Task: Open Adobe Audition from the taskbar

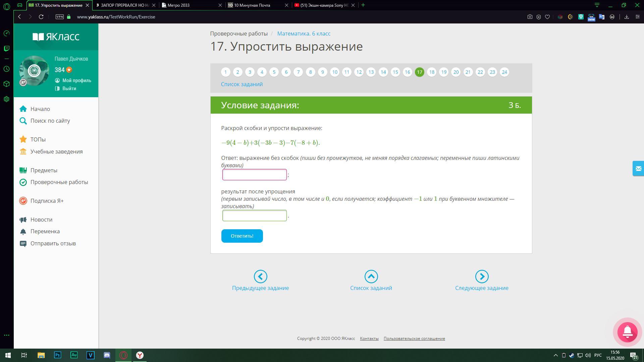Action: [x=74, y=355]
